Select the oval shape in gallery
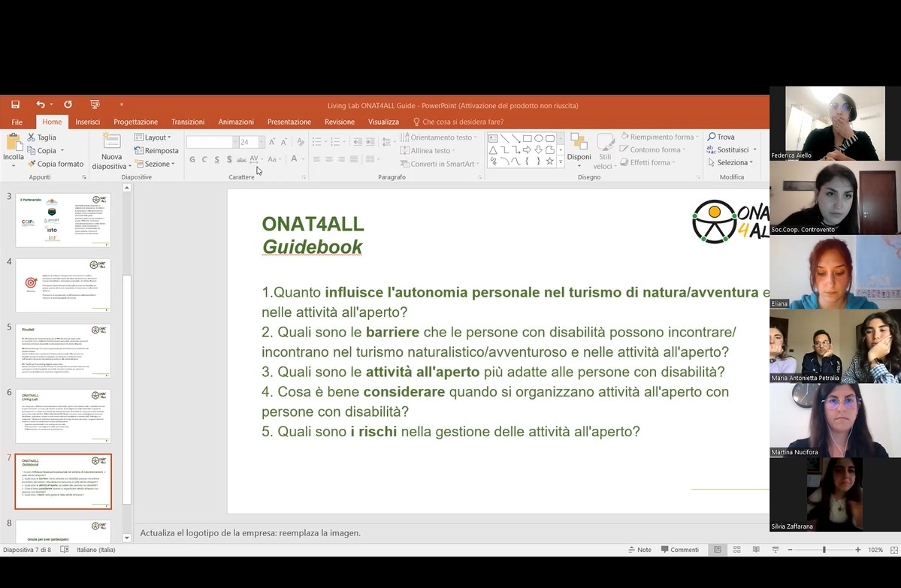901x588 pixels. [x=538, y=138]
